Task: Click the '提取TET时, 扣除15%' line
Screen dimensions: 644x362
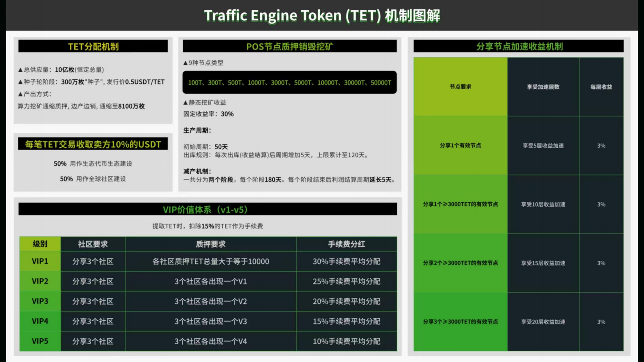Action: [208, 226]
